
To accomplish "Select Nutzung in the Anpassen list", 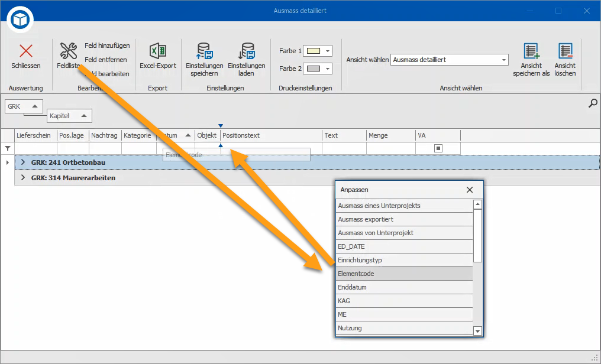I will click(405, 328).
